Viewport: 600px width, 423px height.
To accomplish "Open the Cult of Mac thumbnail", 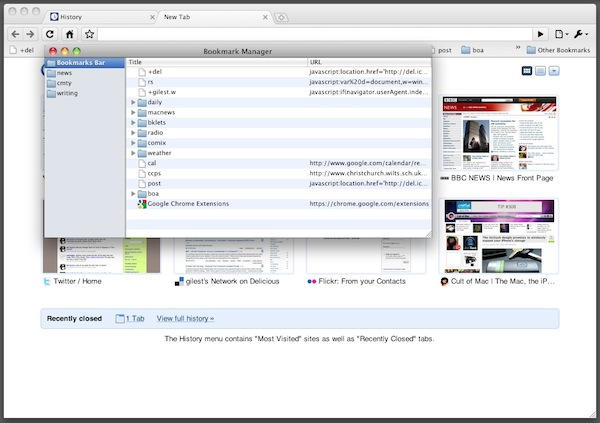I will click(x=499, y=236).
